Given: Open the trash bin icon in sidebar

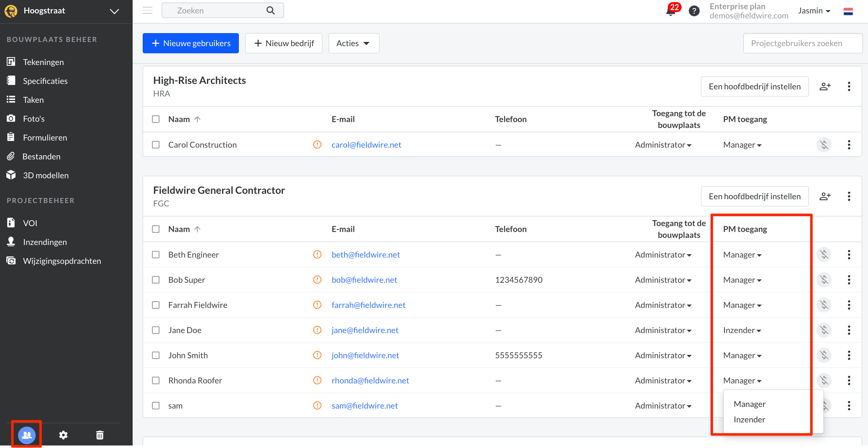Looking at the screenshot, I should click(100, 435).
